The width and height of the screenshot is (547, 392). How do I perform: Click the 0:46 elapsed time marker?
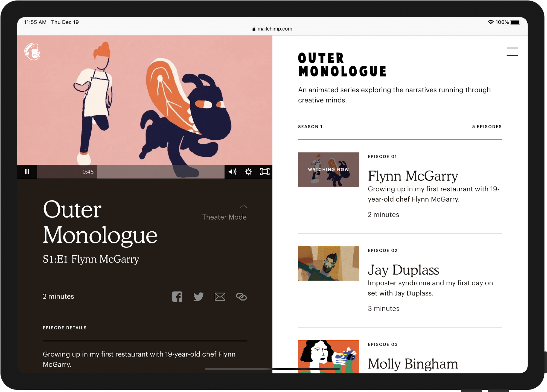pyautogui.click(x=88, y=172)
